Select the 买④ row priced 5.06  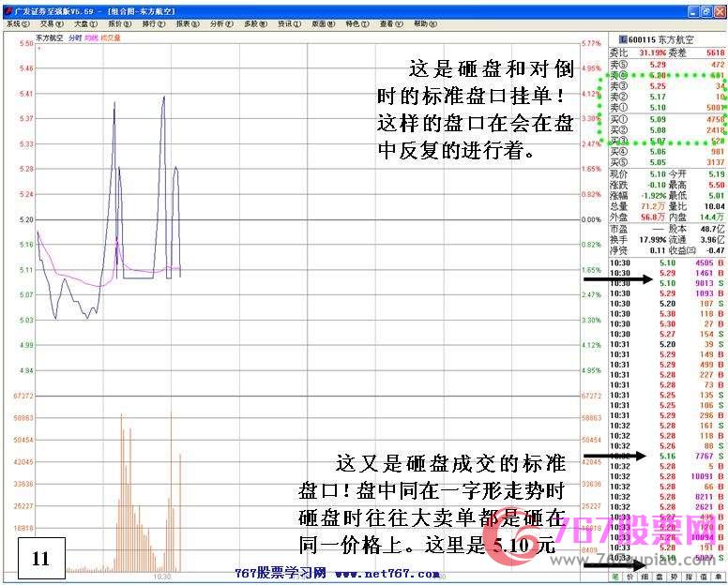pos(667,151)
